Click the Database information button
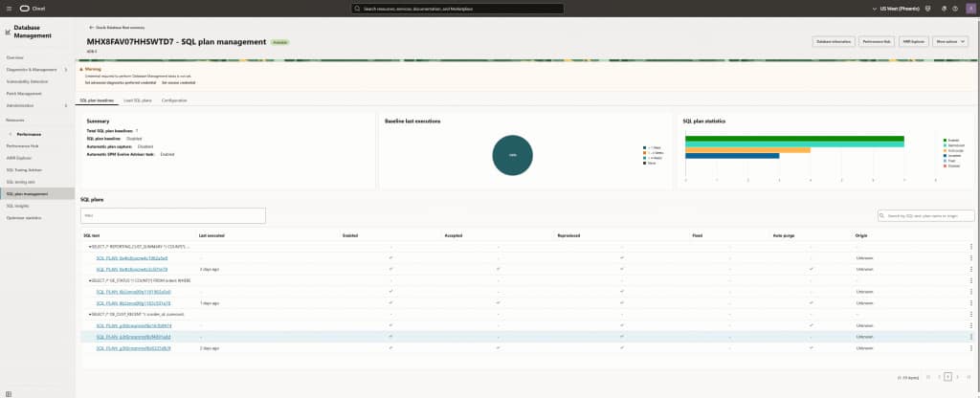The width and height of the screenshot is (980, 398). point(834,41)
